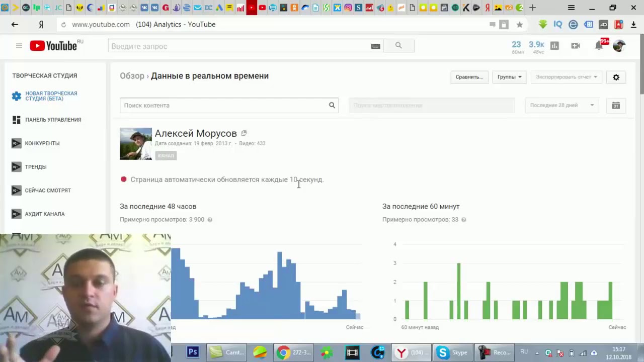Open the account avatar menu
The height and width of the screenshot is (362, 644).
tap(619, 46)
